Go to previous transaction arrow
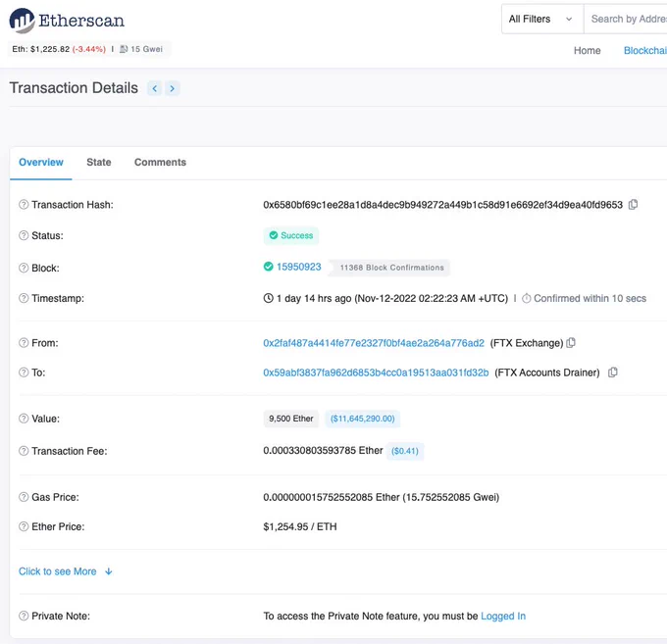667x644 pixels. [x=154, y=88]
